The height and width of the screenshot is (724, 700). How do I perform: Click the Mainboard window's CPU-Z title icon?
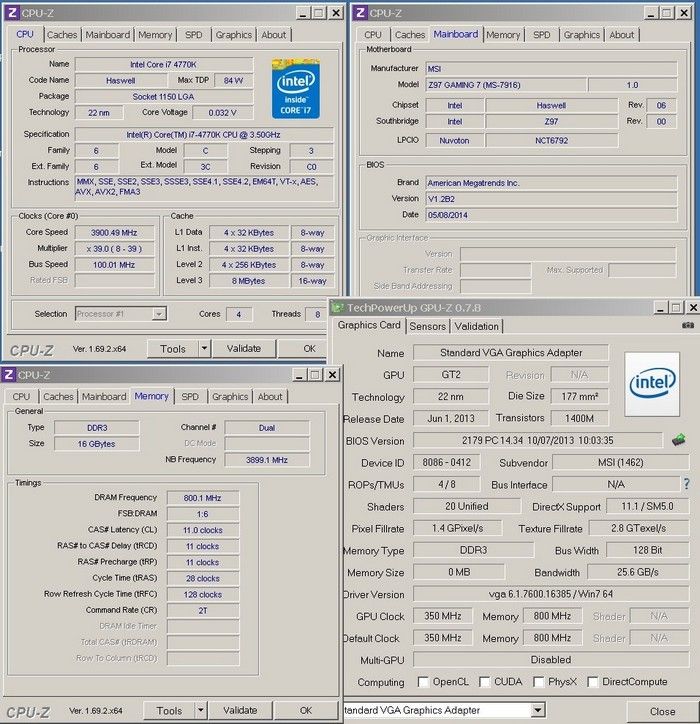pos(360,13)
